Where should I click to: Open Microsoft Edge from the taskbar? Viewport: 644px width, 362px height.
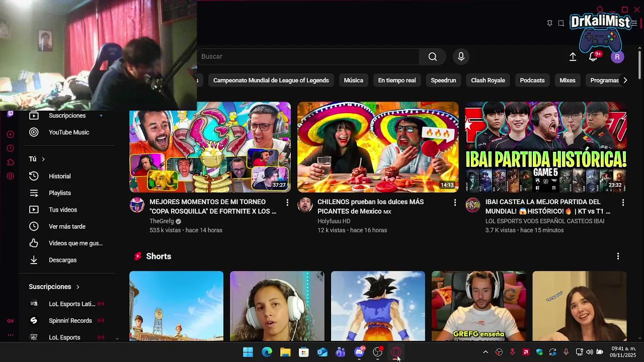[267, 352]
